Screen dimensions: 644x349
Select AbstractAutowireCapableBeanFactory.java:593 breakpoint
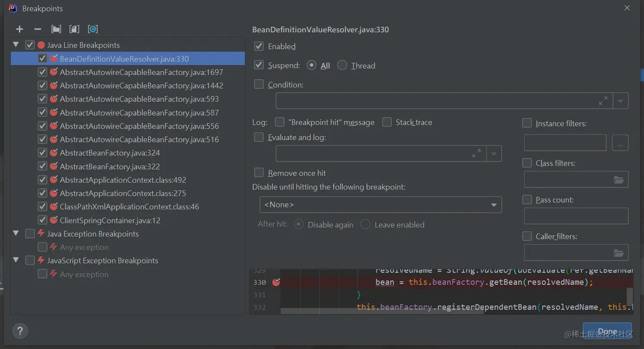click(139, 99)
